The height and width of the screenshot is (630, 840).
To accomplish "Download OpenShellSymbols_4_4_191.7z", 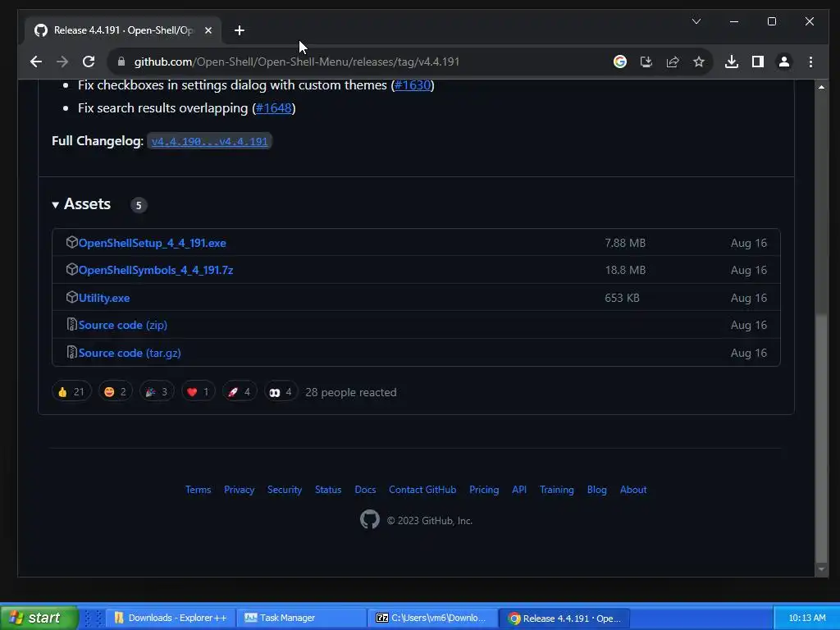I will pyautogui.click(x=156, y=270).
